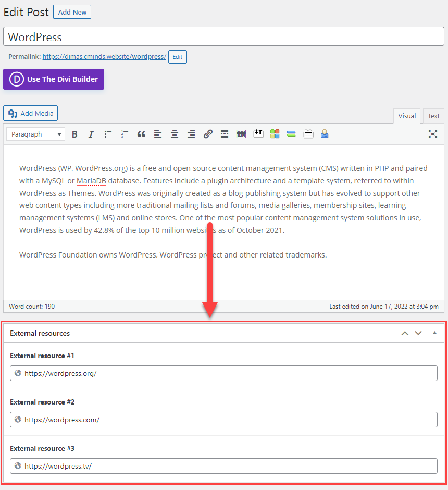The width and height of the screenshot is (448, 490).
Task: Click the Word count: 190 text
Action: (x=32, y=307)
